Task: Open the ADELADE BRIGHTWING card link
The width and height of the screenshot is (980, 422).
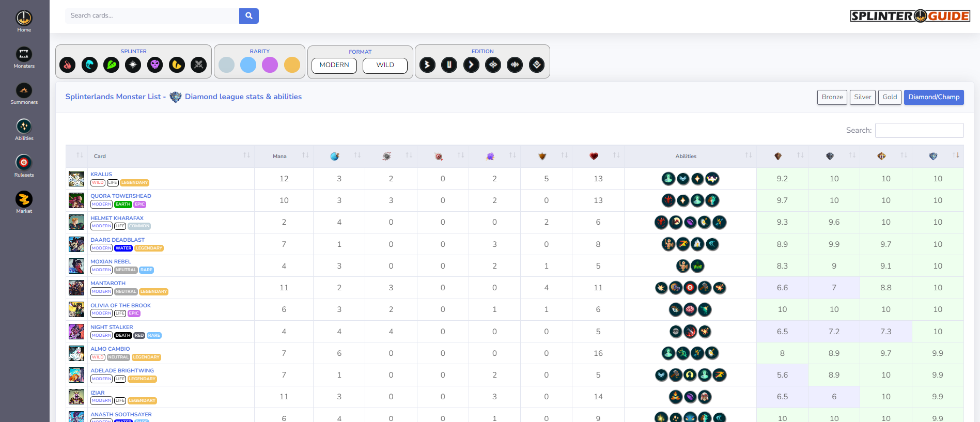Action: (x=122, y=371)
